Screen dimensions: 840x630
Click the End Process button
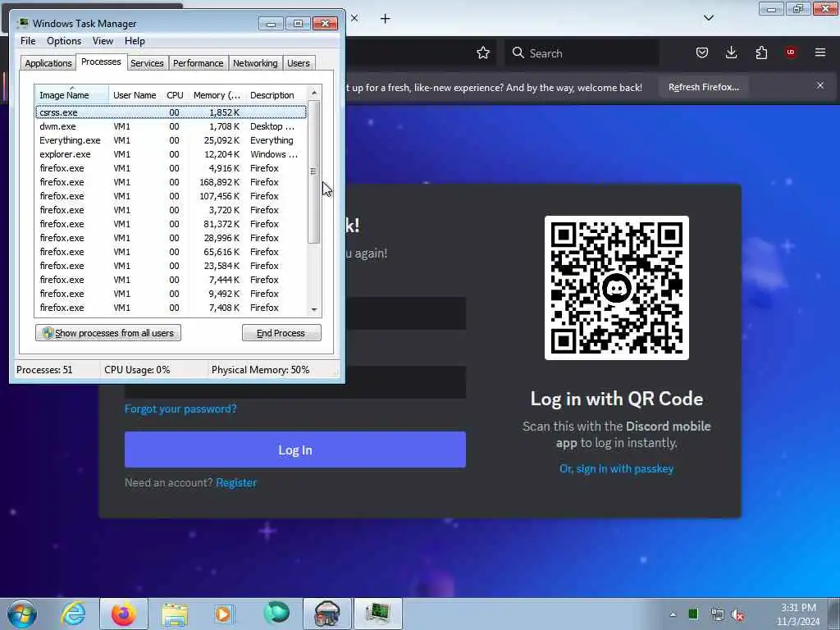281,333
